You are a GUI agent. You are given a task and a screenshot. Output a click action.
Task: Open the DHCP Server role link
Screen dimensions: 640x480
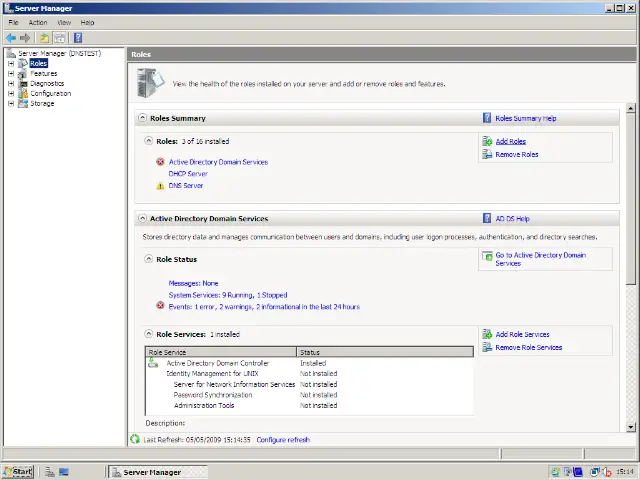[188, 174]
